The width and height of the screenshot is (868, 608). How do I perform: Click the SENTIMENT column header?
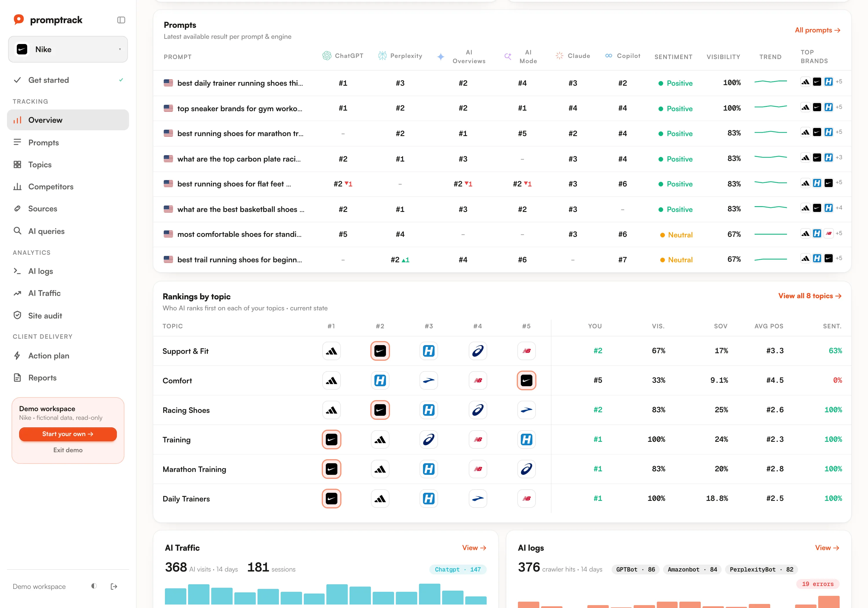pos(673,57)
